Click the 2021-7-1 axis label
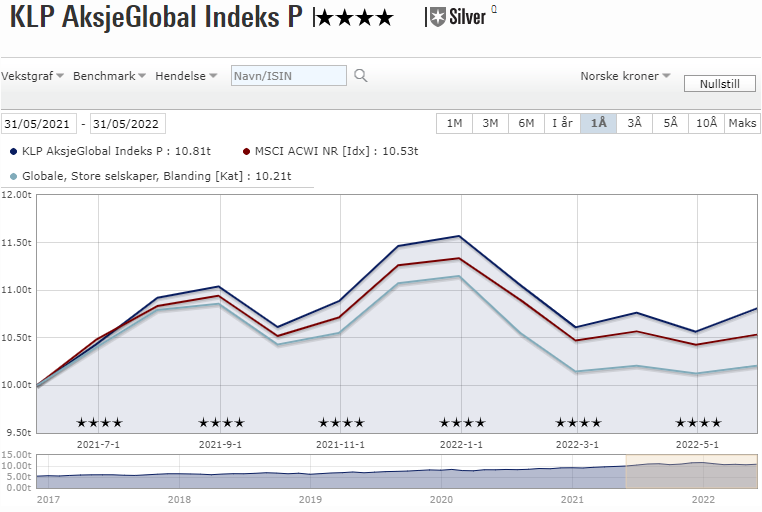762x512 pixels. [98, 444]
